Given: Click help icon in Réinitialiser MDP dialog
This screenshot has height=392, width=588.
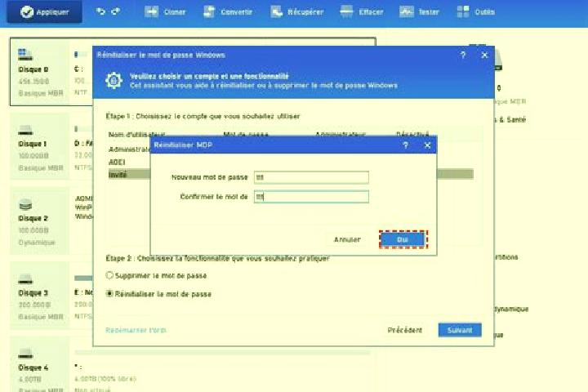Looking at the screenshot, I should pos(405,145).
